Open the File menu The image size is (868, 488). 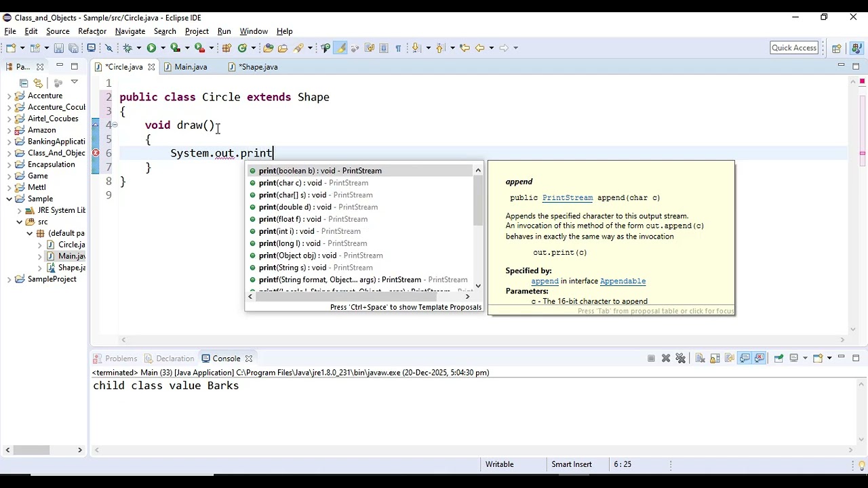pos(10,31)
